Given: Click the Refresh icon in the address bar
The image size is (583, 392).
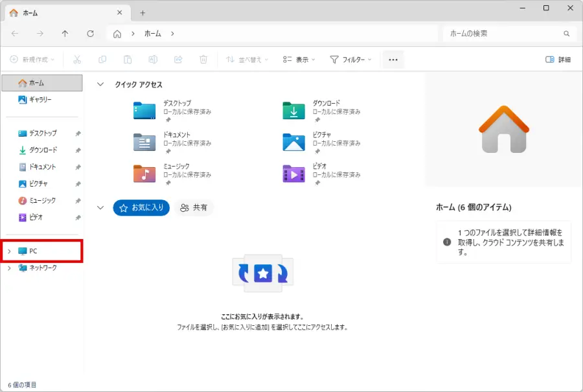Looking at the screenshot, I should [91, 33].
